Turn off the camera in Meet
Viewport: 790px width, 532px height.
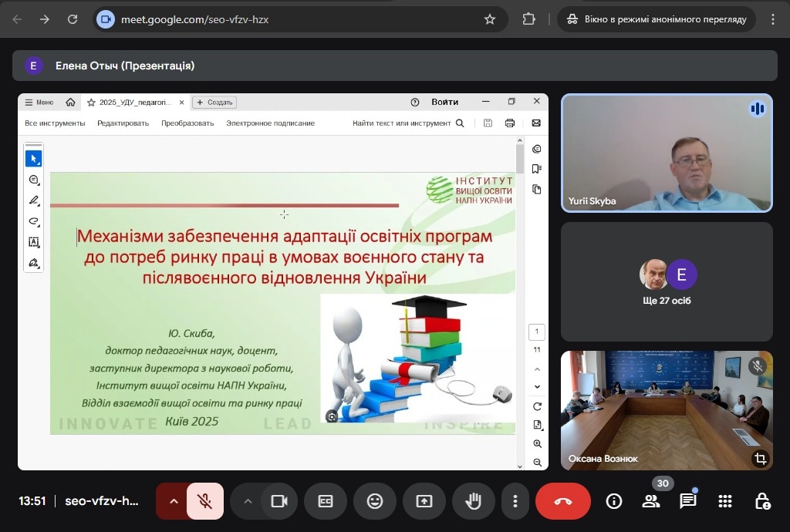tap(279, 501)
